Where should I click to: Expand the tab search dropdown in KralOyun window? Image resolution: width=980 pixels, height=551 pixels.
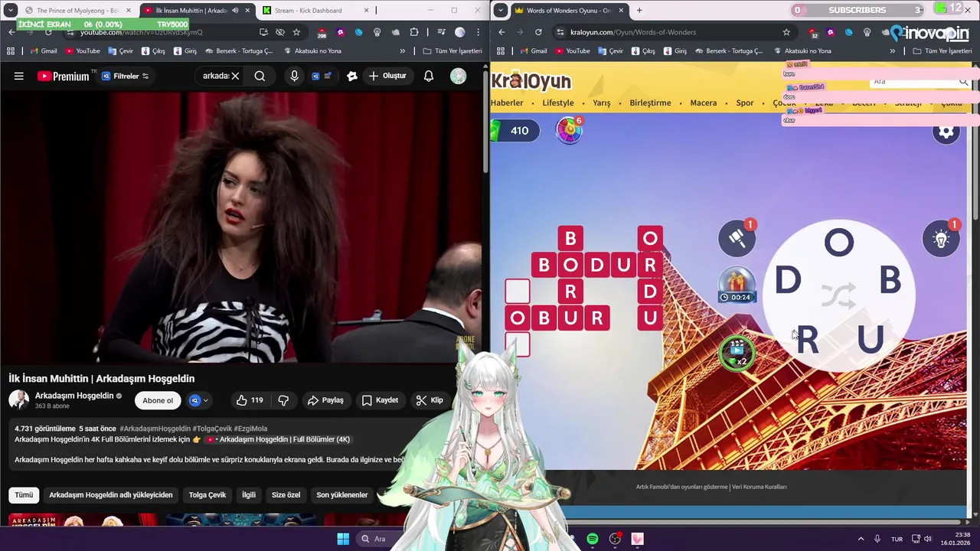[x=500, y=11]
